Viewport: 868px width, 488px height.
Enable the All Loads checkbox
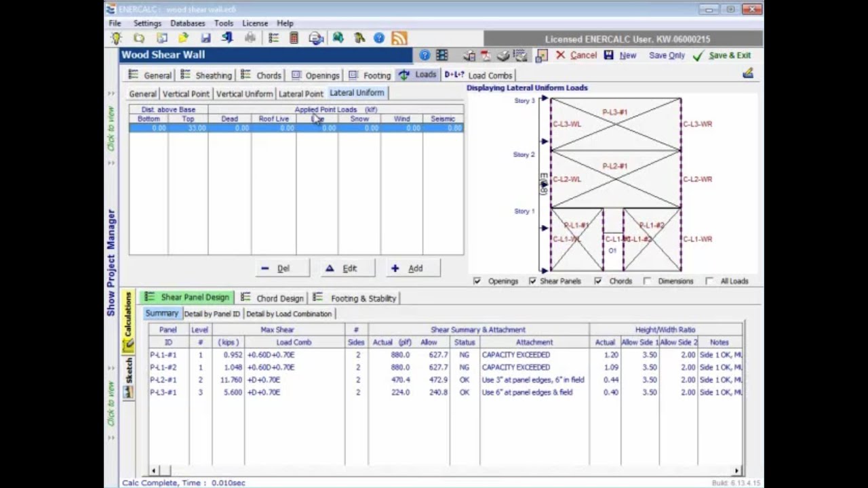[x=709, y=281]
